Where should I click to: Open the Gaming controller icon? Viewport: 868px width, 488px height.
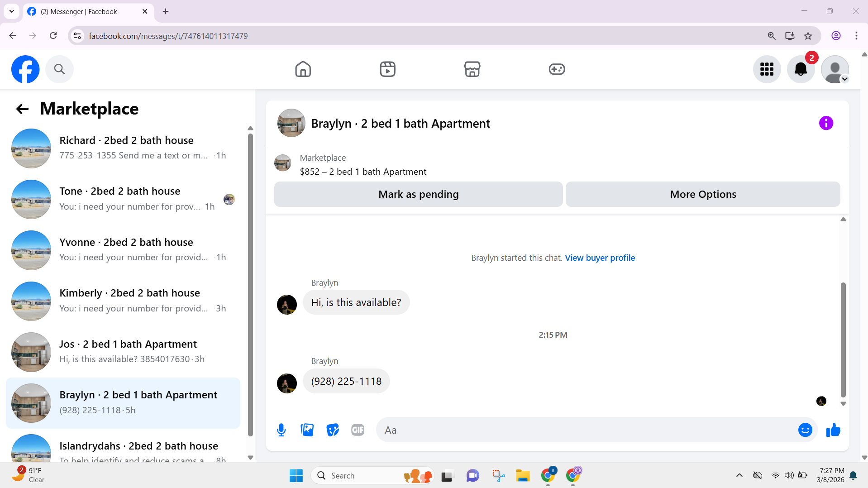pyautogui.click(x=557, y=69)
